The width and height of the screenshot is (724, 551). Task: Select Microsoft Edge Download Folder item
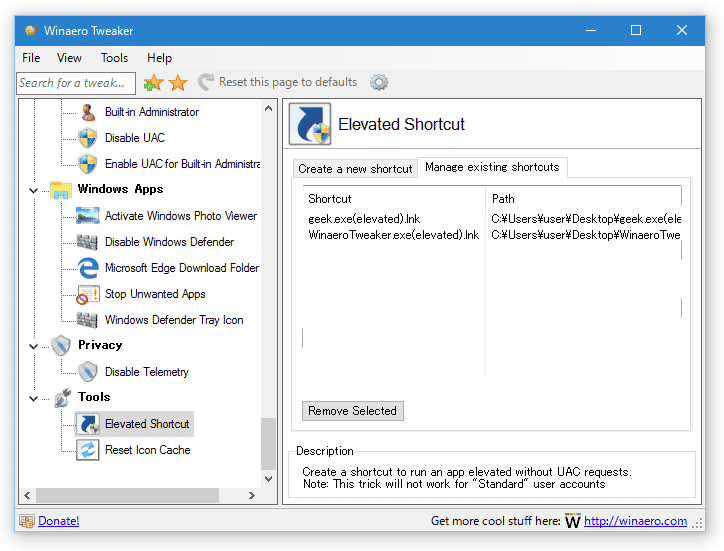point(182,268)
